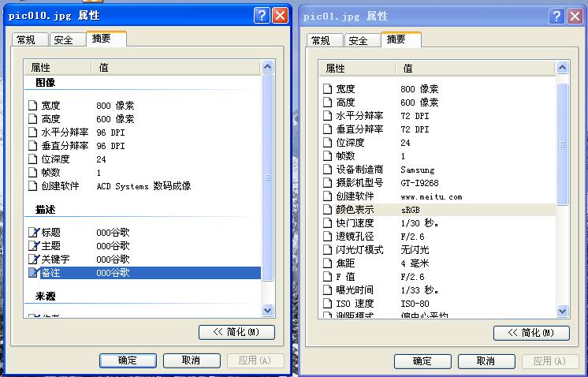588x377 pixels.
Task: Click the F 值 icon in pic01.jpg list
Action: tap(328, 277)
